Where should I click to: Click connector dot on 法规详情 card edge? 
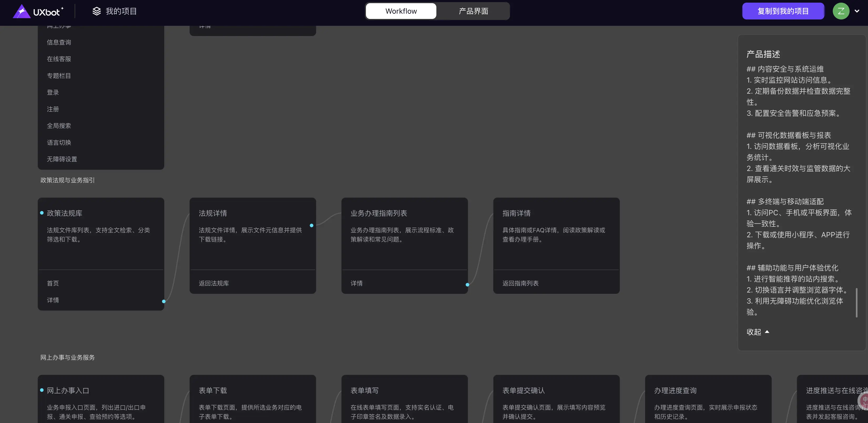pos(311,225)
